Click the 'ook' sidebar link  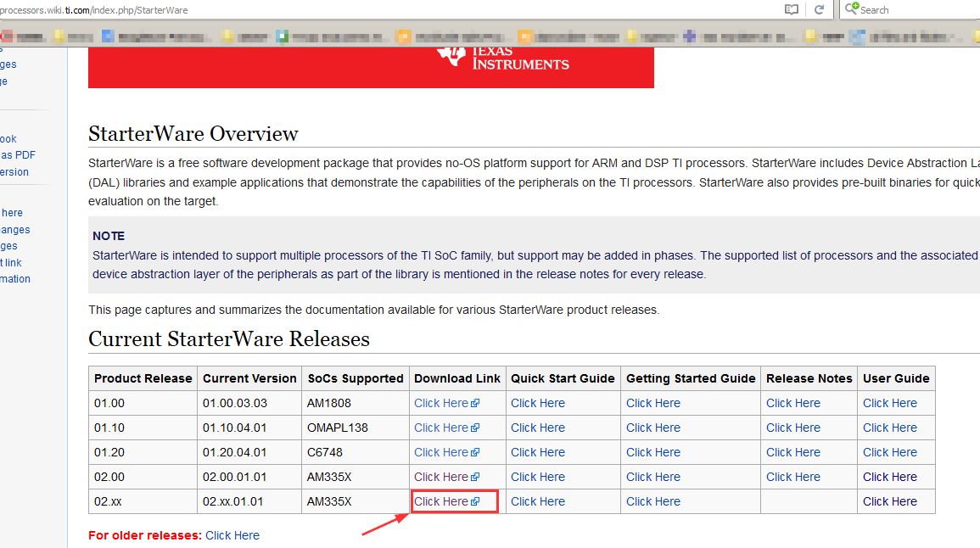(8, 139)
